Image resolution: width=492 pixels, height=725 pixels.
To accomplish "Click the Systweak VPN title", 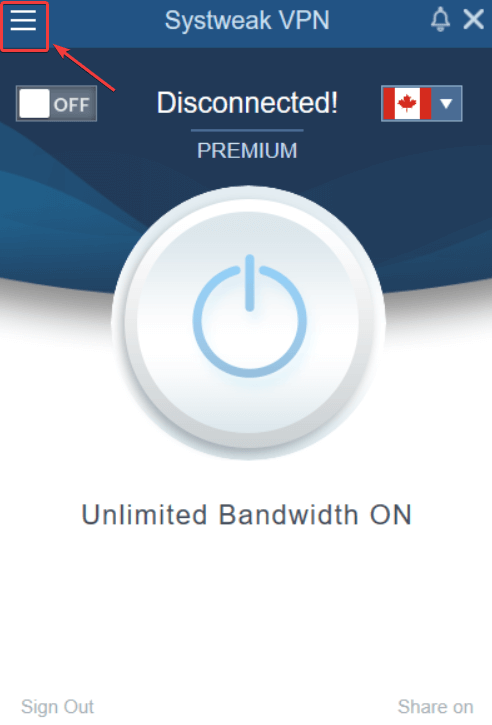I will click(x=247, y=20).
